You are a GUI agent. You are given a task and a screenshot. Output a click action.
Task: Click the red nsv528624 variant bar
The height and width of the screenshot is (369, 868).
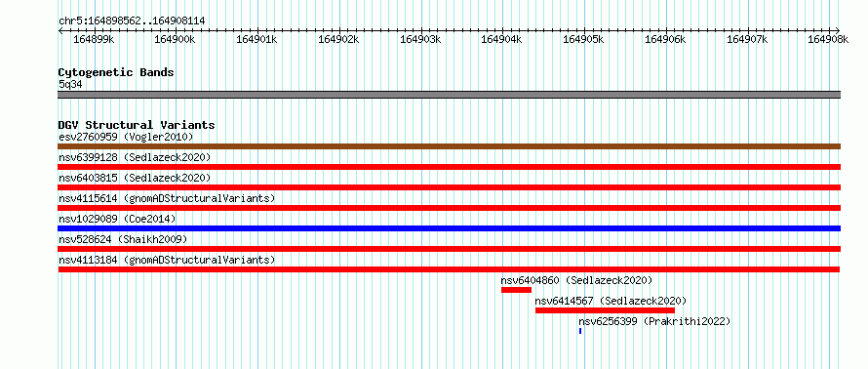(x=449, y=249)
